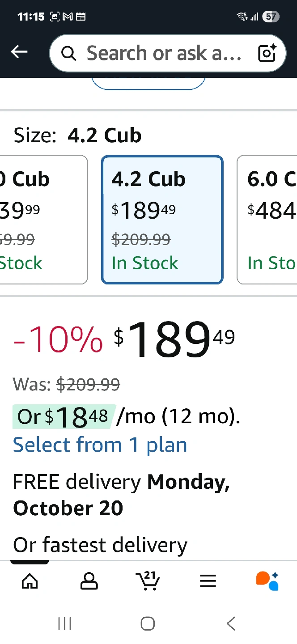Tap the back arrow icon
The width and height of the screenshot is (297, 644).
(19, 52)
